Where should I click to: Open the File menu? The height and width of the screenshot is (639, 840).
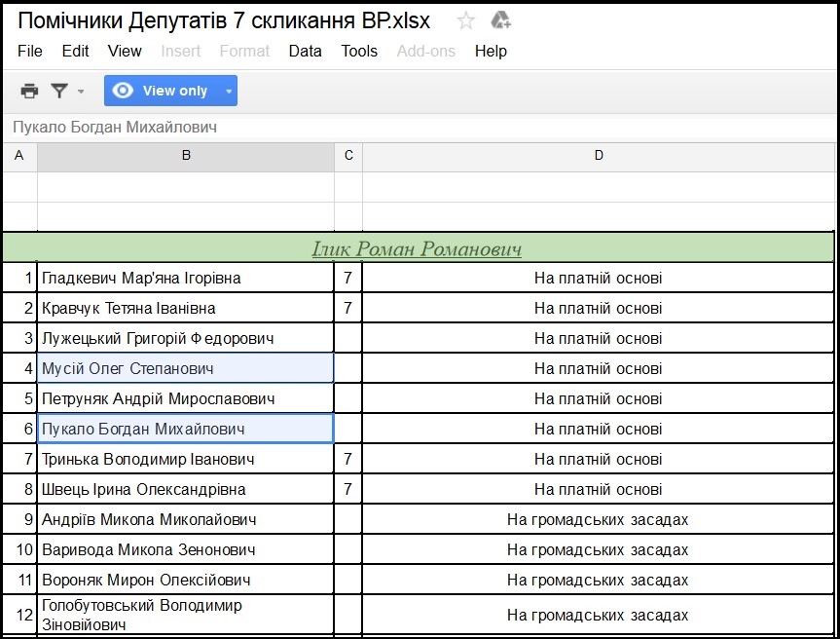click(x=30, y=51)
